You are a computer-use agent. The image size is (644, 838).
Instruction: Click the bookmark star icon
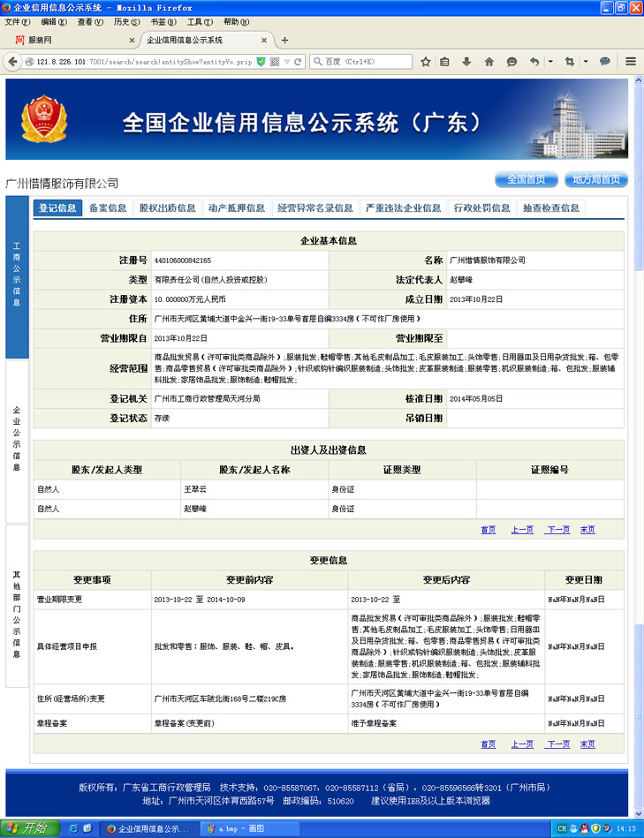(x=426, y=62)
